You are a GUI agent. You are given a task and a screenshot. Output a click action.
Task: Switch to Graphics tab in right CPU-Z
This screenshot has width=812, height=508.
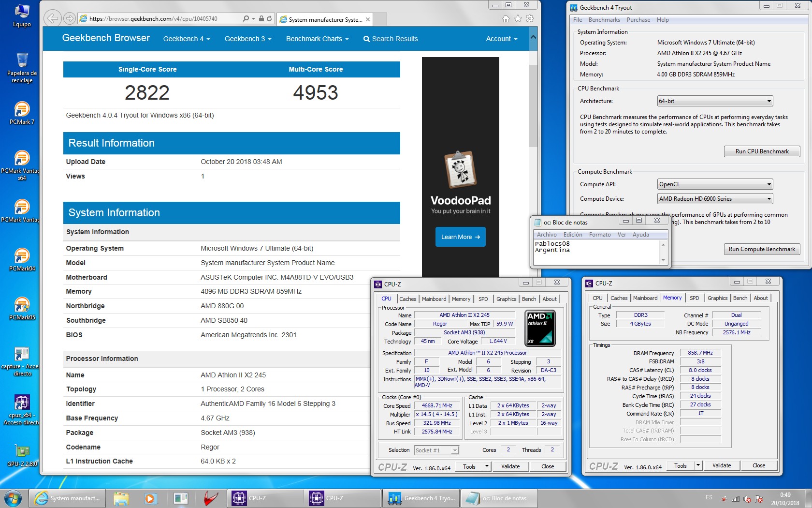point(717,298)
